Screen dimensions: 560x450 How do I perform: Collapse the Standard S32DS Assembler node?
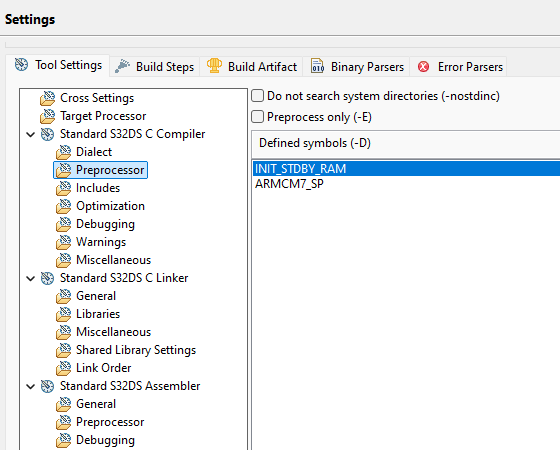click(x=31, y=386)
